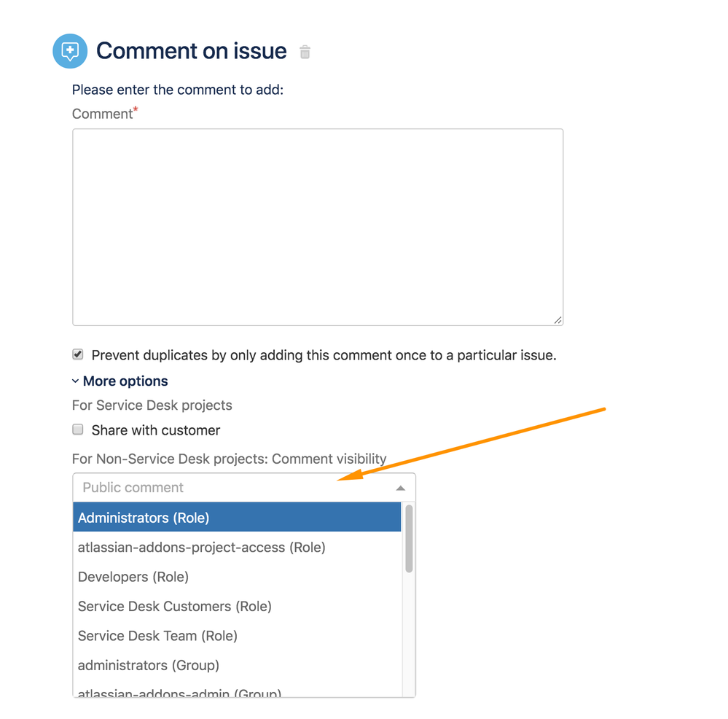
Task: Delete this action using the trash icon
Action: tap(305, 52)
